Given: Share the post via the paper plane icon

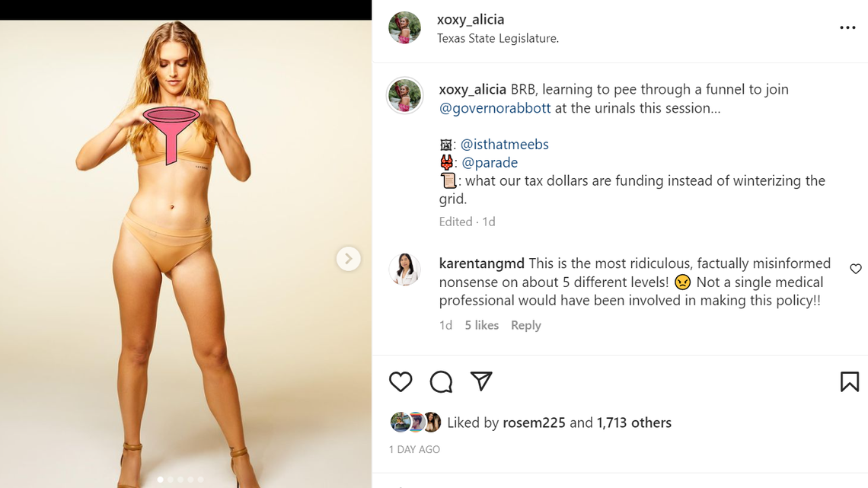Looking at the screenshot, I should click(481, 381).
